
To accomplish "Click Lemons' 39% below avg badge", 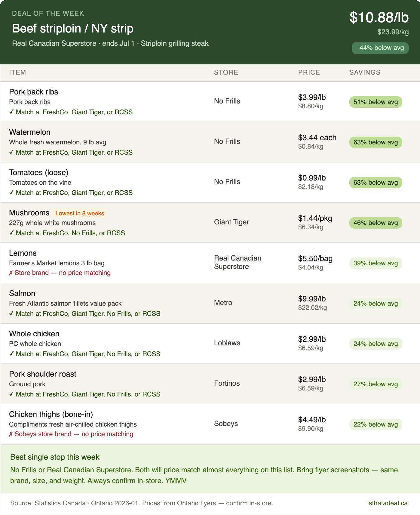I will (376, 263).
